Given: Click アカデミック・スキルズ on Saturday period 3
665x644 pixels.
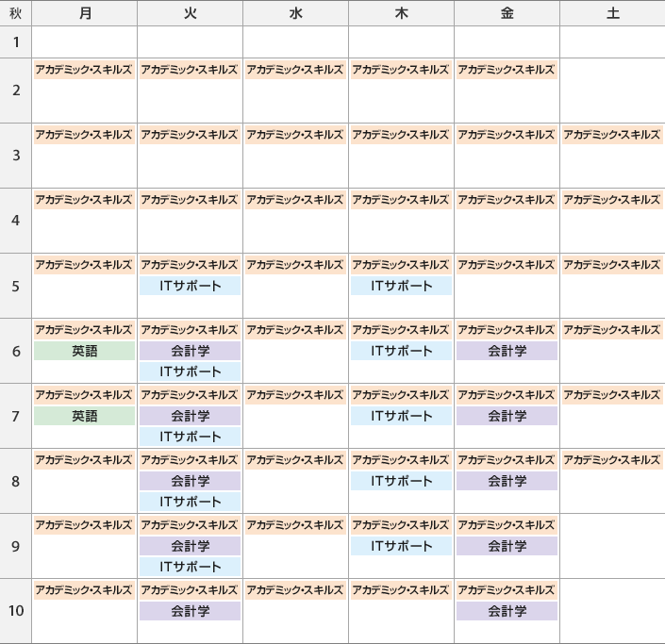Looking at the screenshot, I should point(612,135).
